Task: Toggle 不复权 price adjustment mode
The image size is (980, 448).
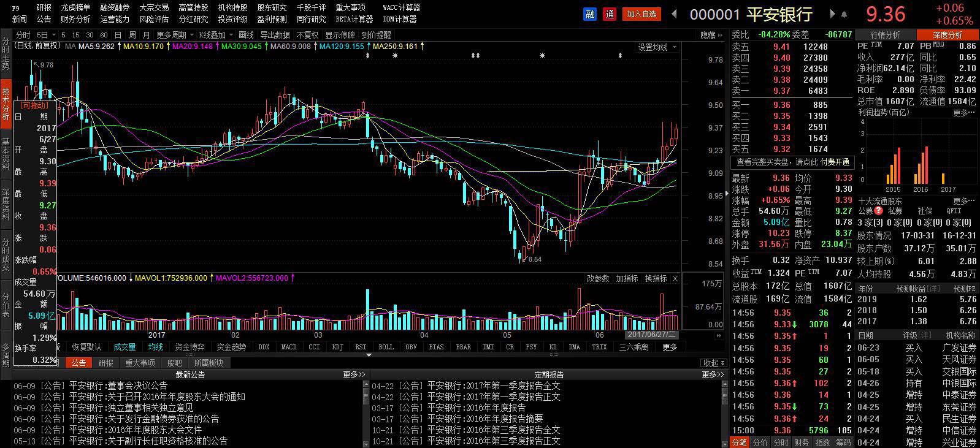Action: click(x=307, y=35)
